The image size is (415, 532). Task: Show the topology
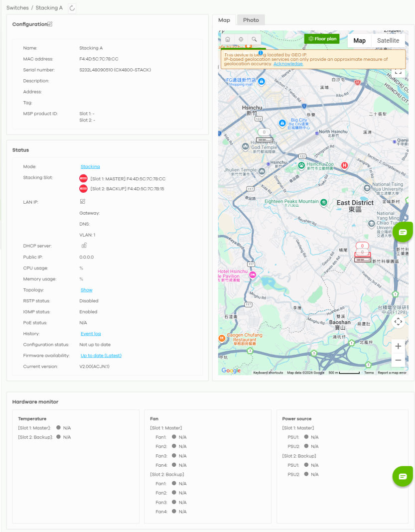coord(87,290)
